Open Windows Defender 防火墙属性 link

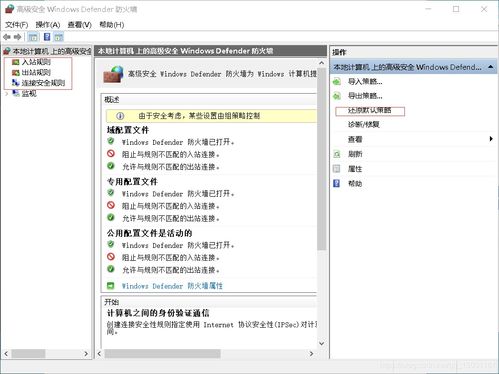tap(172, 286)
